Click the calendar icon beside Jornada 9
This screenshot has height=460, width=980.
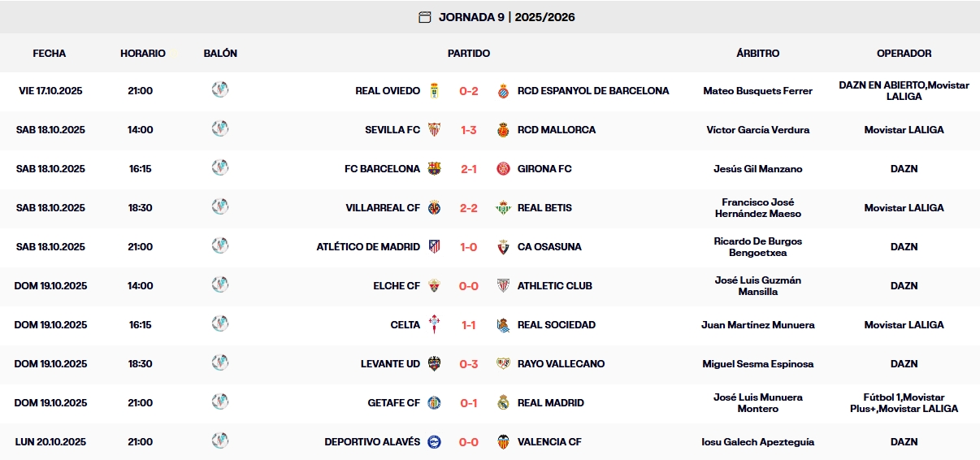[424, 17]
